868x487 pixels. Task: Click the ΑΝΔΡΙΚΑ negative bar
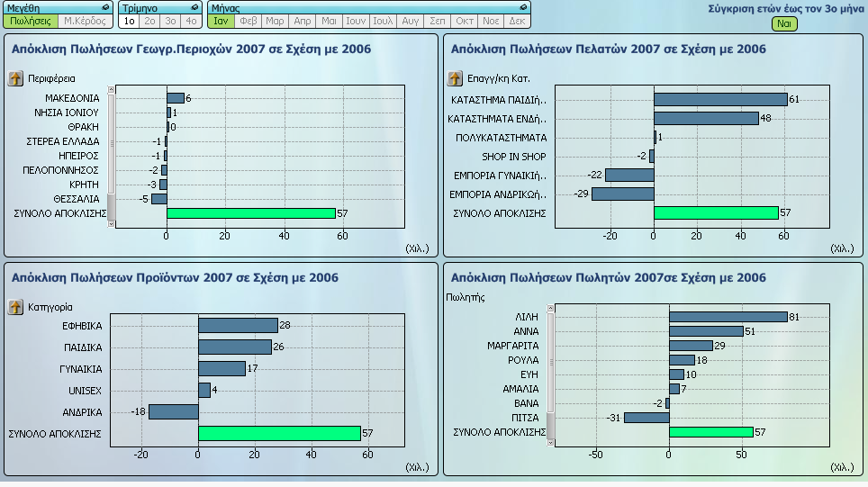pos(173,411)
